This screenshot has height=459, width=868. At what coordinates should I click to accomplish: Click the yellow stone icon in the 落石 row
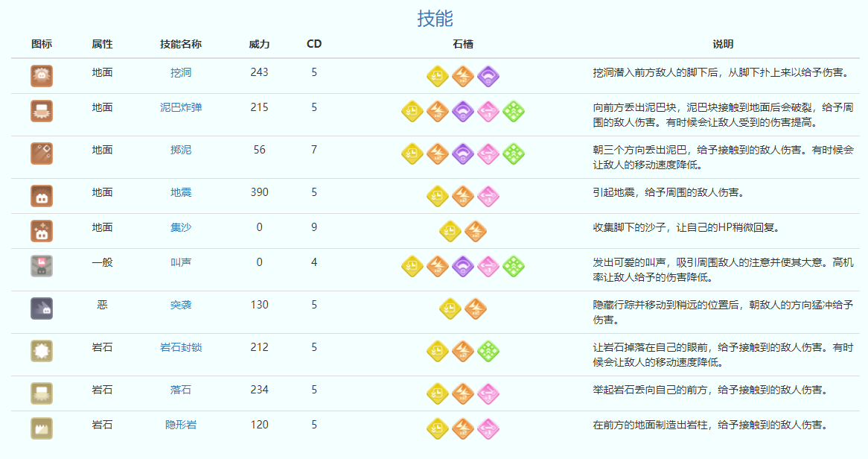click(437, 393)
